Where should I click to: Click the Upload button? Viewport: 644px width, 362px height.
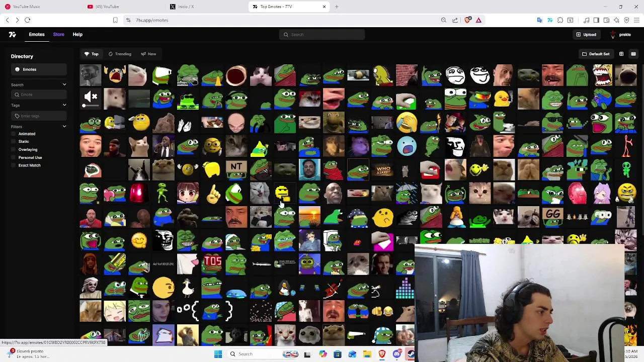click(586, 35)
